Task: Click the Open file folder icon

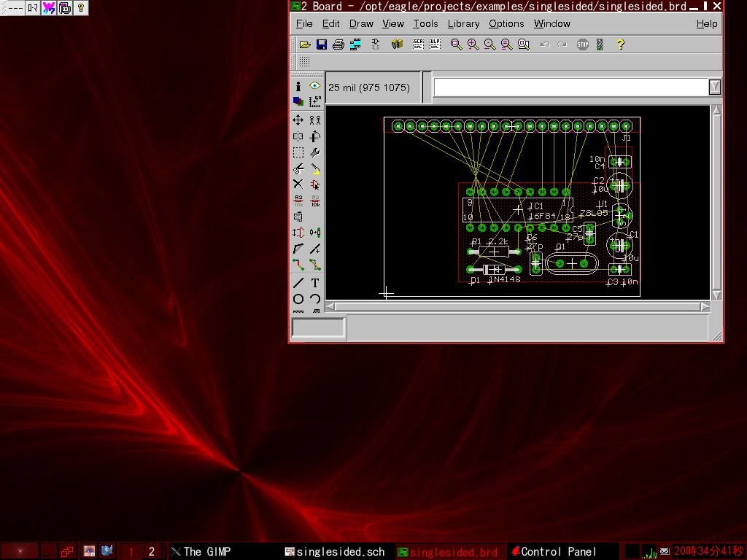Action: click(305, 44)
